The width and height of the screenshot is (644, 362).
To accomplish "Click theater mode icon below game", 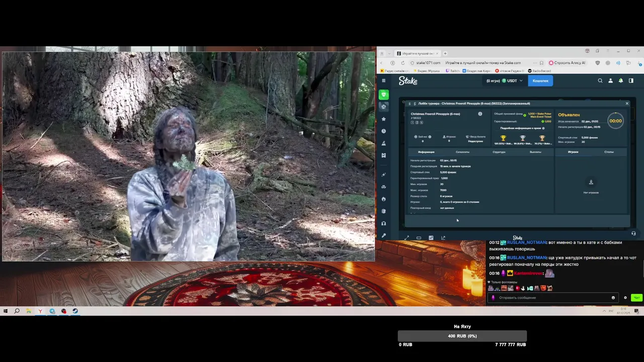I will point(419,238).
